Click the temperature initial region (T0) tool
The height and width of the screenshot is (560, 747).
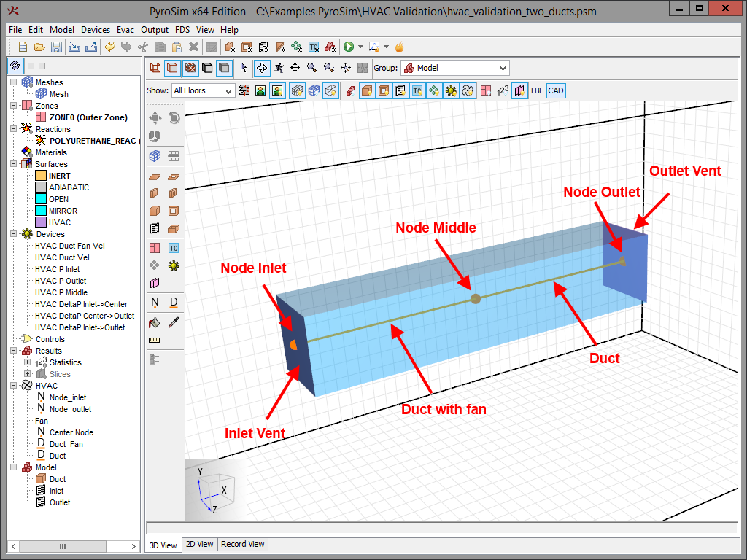[174, 248]
